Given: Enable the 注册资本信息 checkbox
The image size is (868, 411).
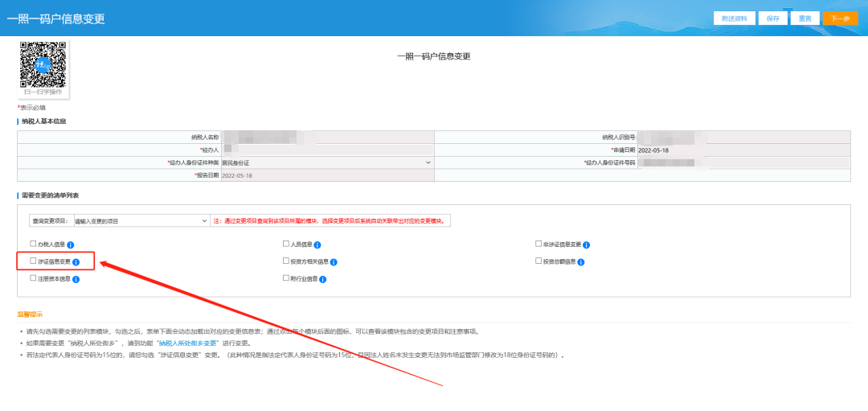Looking at the screenshot, I should (x=33, y=277).
